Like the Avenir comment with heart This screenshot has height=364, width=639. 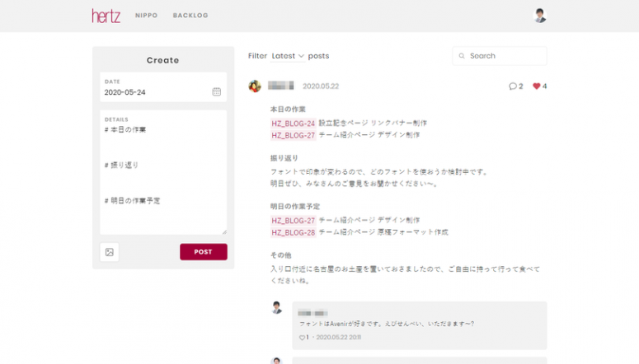click(302, 338)
